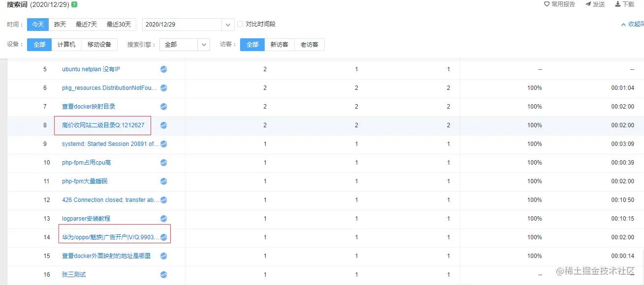This screenshot has height=285, width=644.
Task: Select 老访客 visitor filter
Action: pyautogui.click(x=309, y=45)
